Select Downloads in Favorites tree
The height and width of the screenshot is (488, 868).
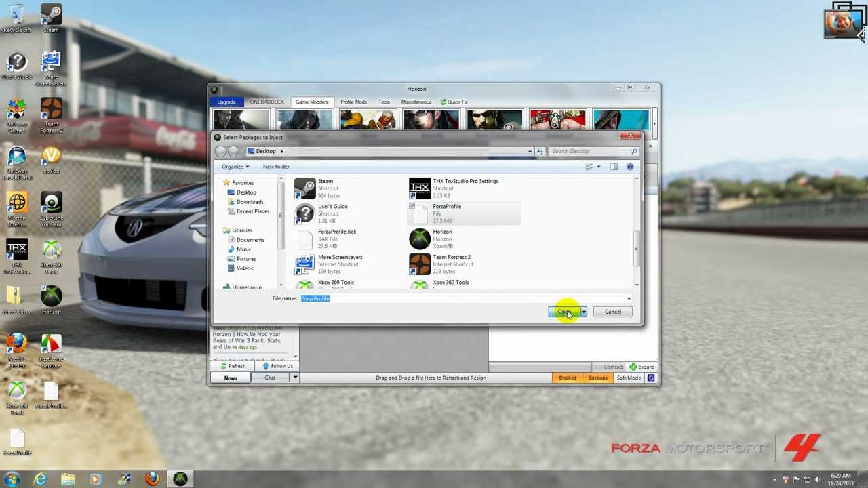coord(250,202)
